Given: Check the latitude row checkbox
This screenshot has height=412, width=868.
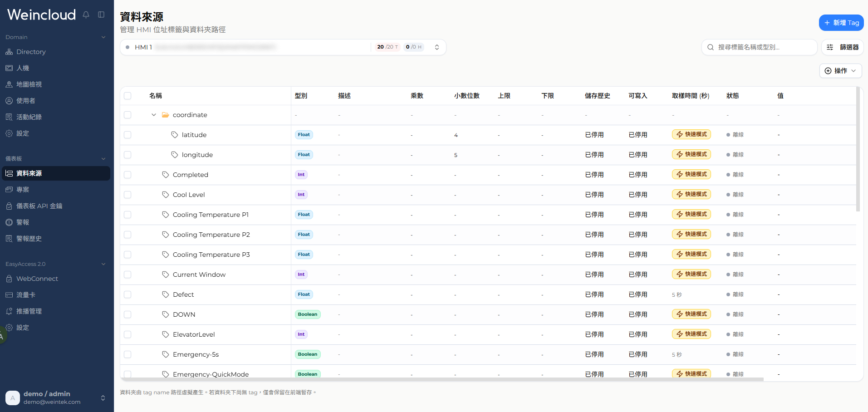Looking at the screenshot, I should coord(128,135).
